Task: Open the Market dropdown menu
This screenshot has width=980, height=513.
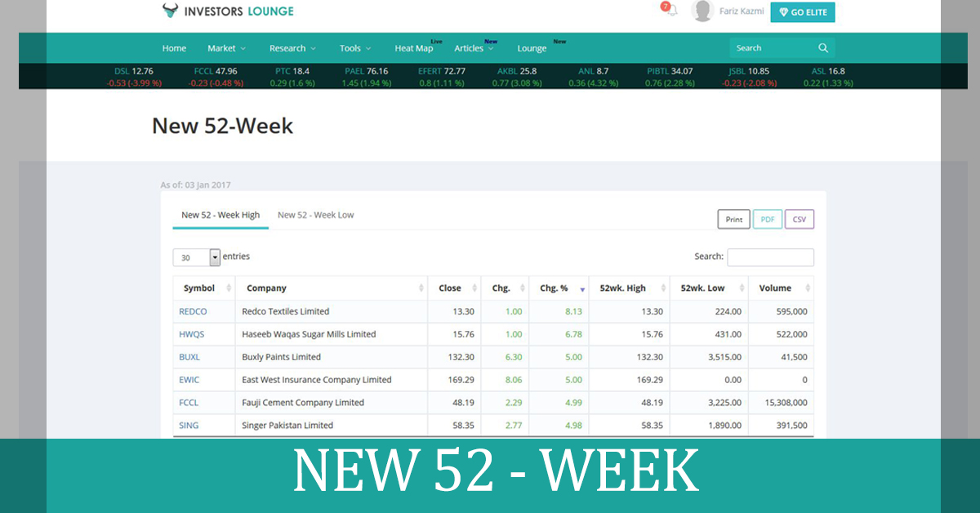Action: [x=226, y=48]
